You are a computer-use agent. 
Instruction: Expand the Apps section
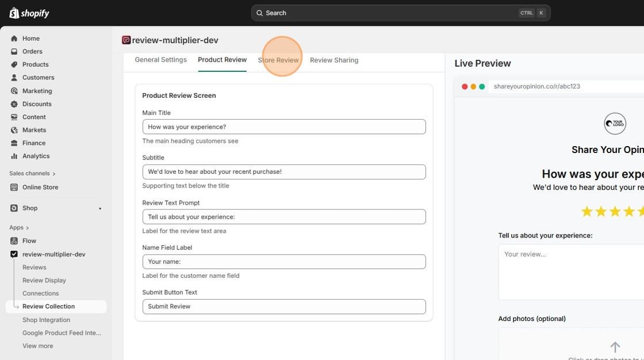pos(19,227)
